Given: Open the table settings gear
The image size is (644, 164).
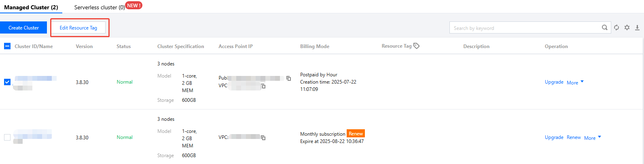Looking at the screenshot, I should click(627, 27).
